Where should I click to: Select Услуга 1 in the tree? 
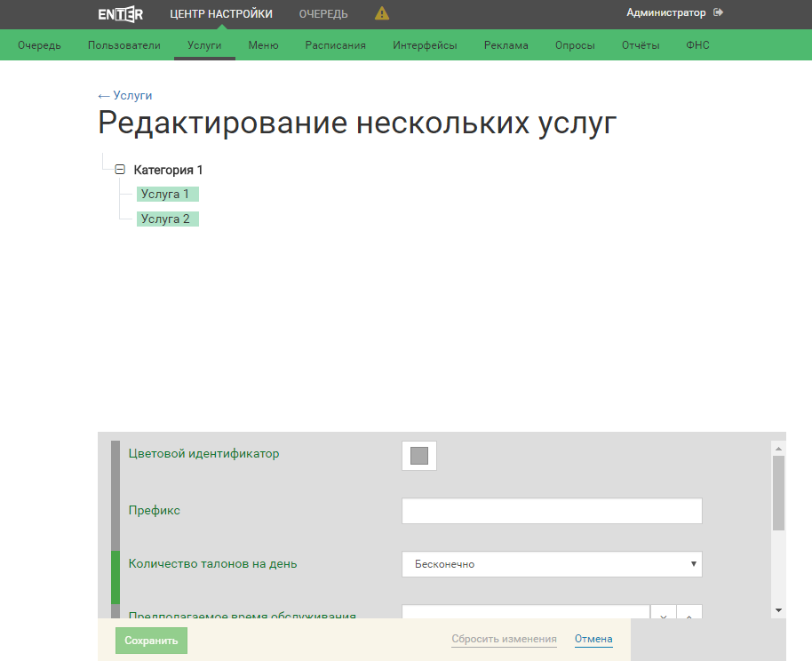tap(165, 194)
